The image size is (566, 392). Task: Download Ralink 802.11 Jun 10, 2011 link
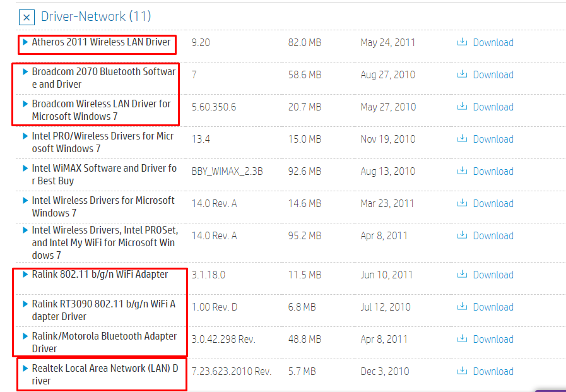pos(493,275)
